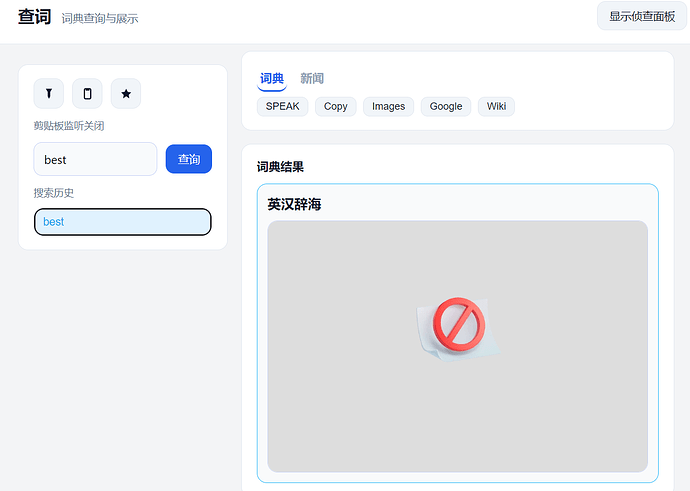
Task: Click the 查词 app title
Action: [x=34, y=17]
